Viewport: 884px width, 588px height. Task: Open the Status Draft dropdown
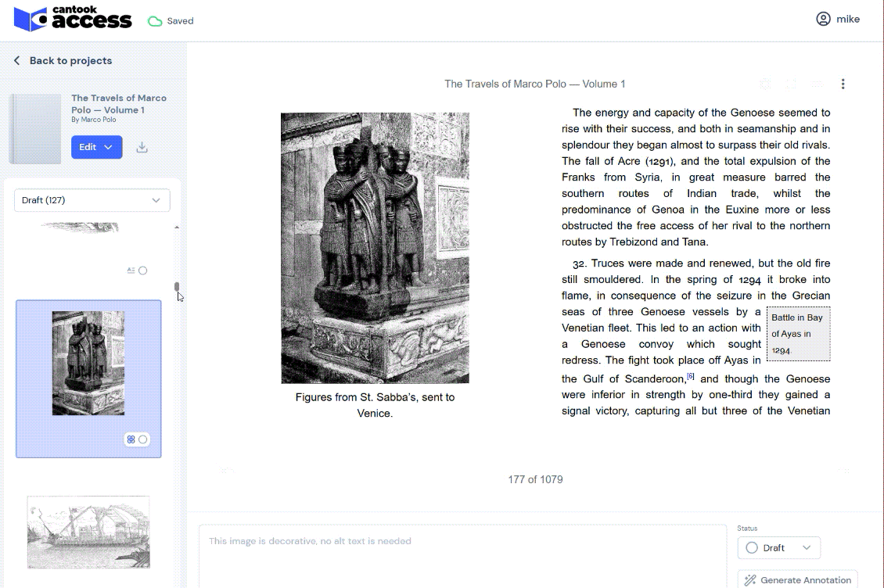click(x=778, y=548)
